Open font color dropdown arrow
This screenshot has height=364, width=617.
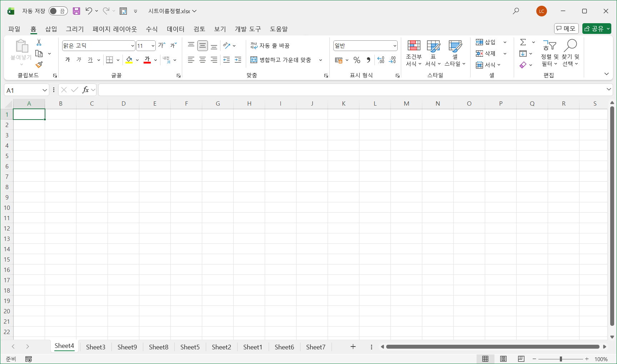pyautogui.click(x=156, y=60)
